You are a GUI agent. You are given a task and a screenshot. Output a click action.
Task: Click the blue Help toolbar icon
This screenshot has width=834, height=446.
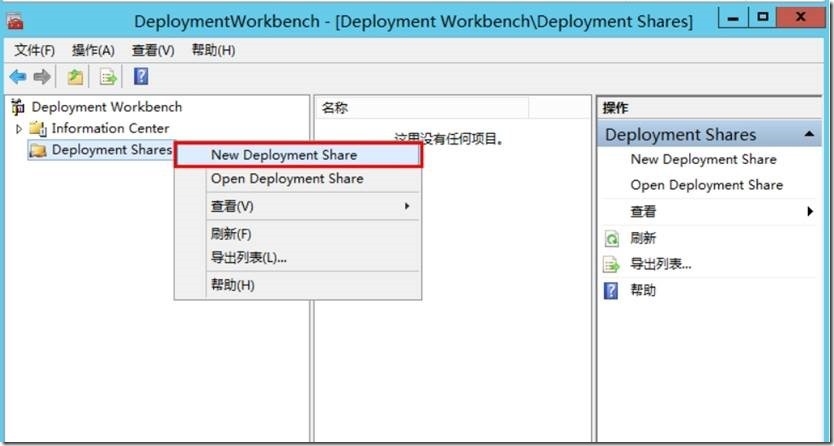[x=141, y=77]
